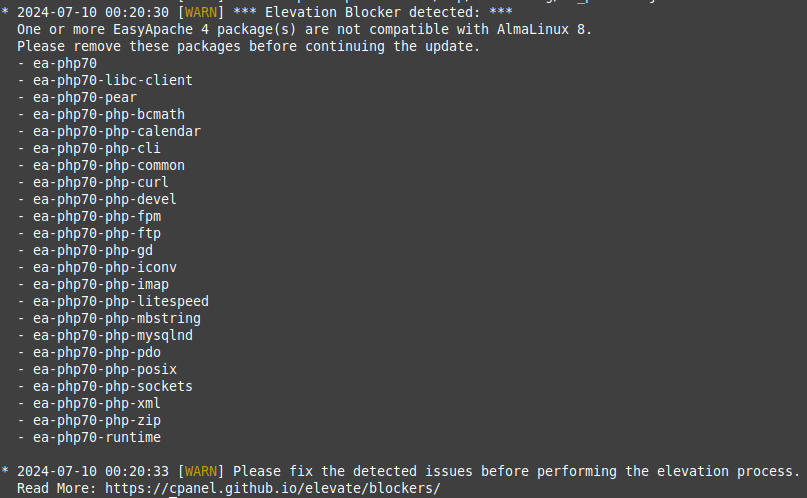
Task: Select the ea-php70-php-common package text
Action: 108,165
